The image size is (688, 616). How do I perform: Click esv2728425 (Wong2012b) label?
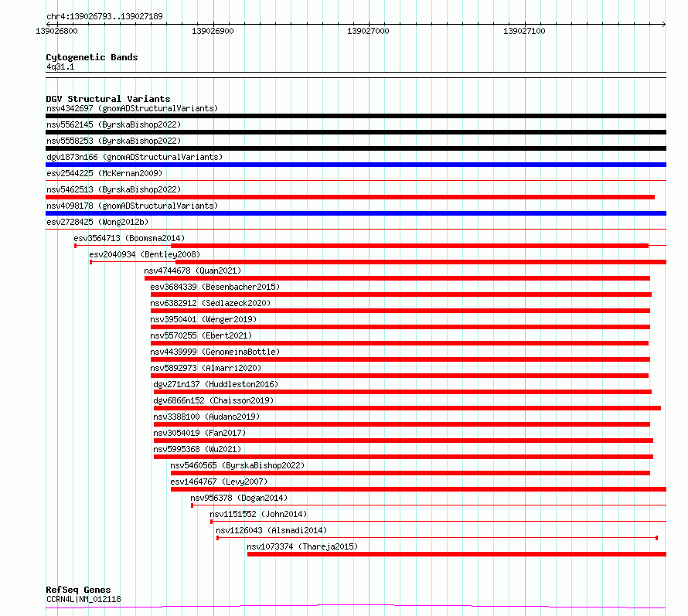coord(97,222)
